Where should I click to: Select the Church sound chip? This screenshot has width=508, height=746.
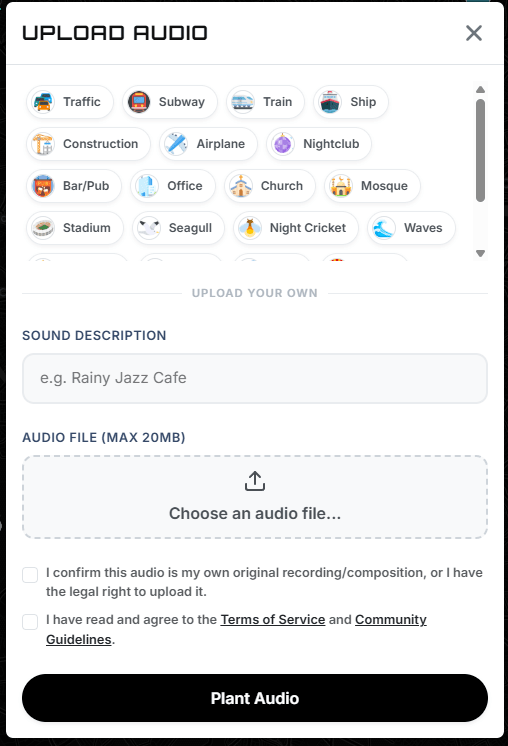pyautogui.click(x=270, y=186)
